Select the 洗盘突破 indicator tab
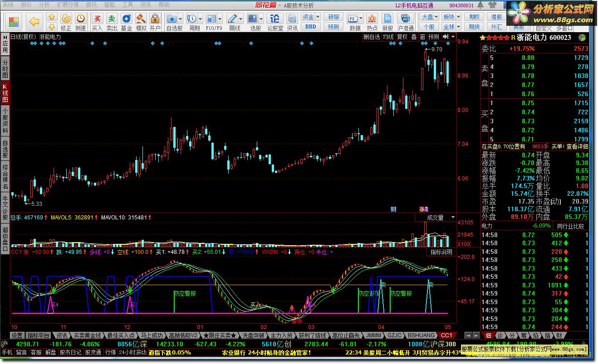The image size is (598, 364). 253,335
